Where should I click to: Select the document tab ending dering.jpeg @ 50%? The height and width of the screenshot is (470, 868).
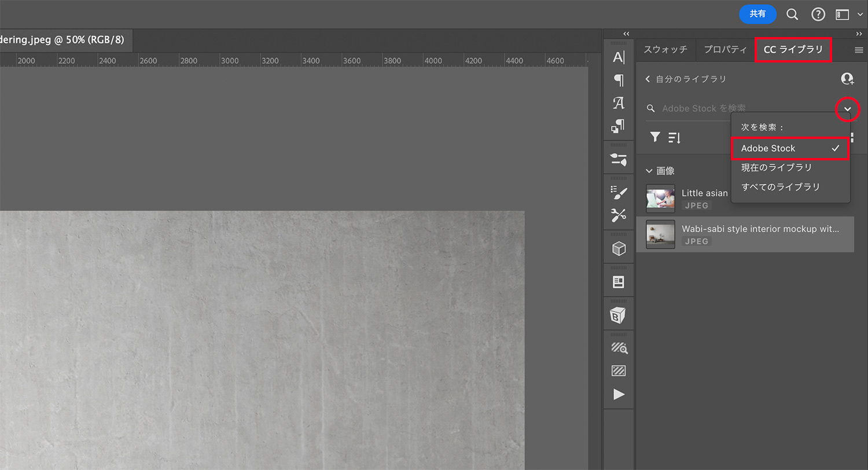(x=62, y=41)
